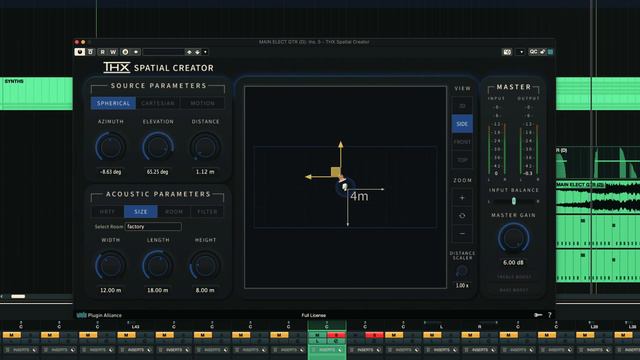The image size is (640, 360).
Task: Click the master gain value 6.00 dB
Action: tap(513, 262)
